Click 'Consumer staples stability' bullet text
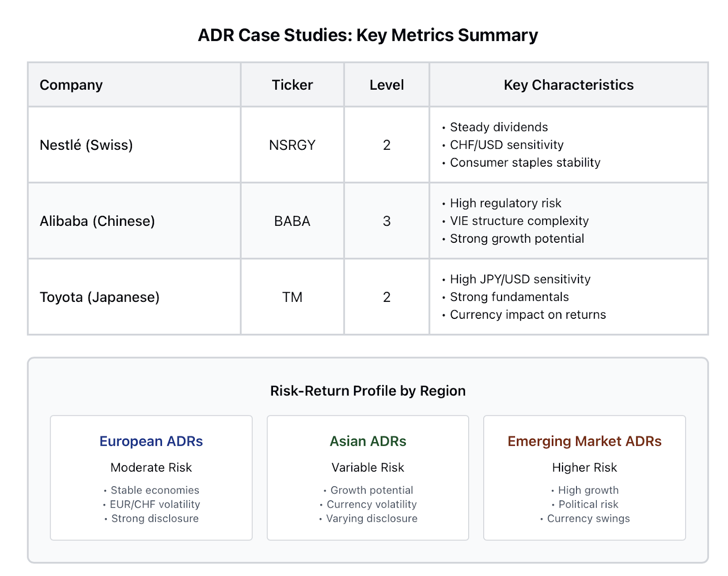This screenshot has height=576, width=728. tap(525, 163)
